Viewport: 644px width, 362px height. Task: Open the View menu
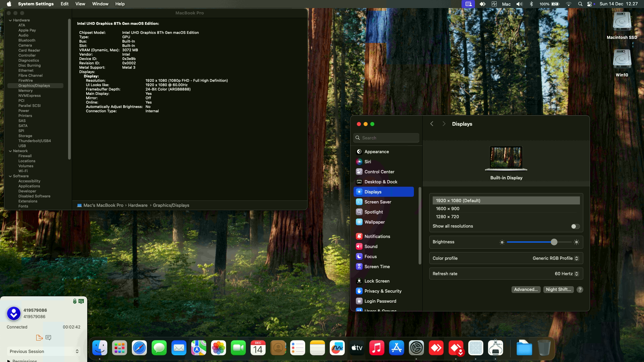point(80,4)
